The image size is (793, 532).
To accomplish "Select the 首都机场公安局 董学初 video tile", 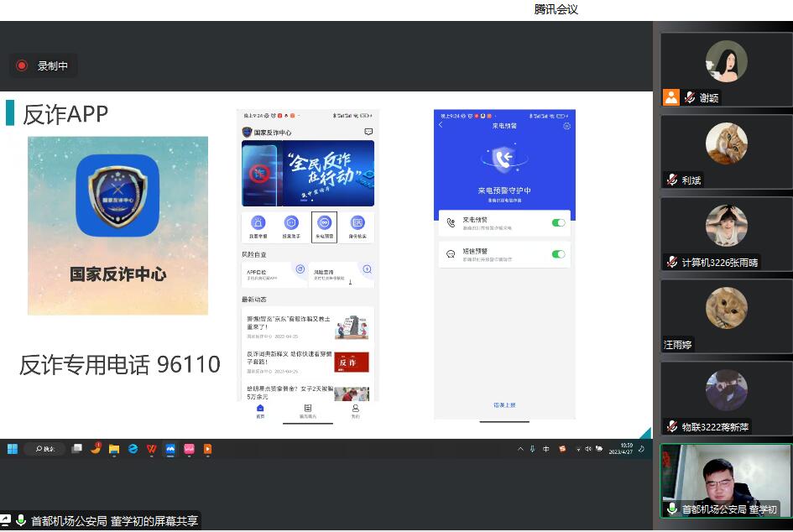I will [x=726, y=481].
